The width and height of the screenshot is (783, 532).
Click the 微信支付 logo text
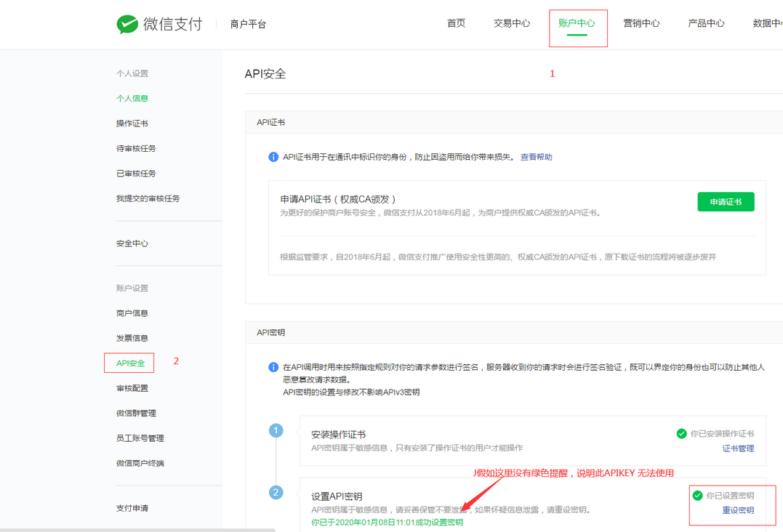173,24
